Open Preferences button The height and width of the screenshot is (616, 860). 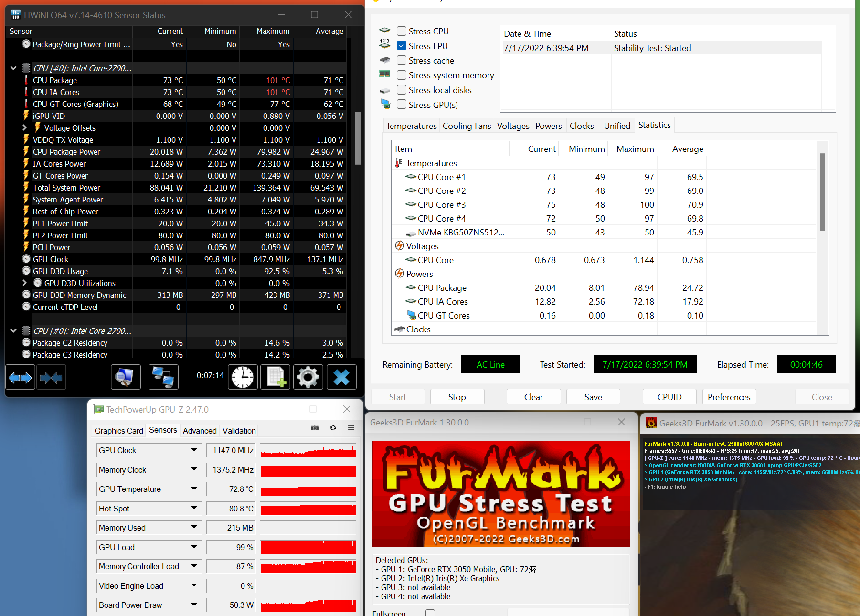(x=729, y=397)
